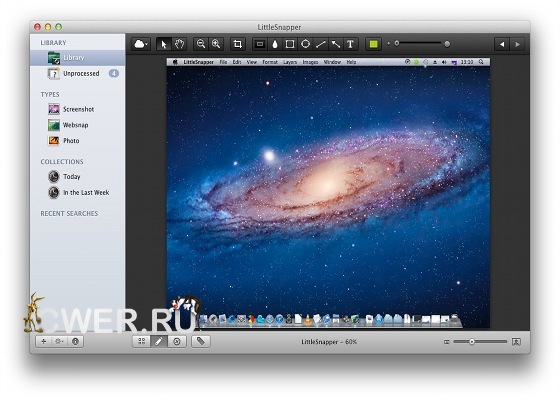The height and width of the screenshot is (400, 560).
Task: Click the zoom in magnifier
Action: 216,44
